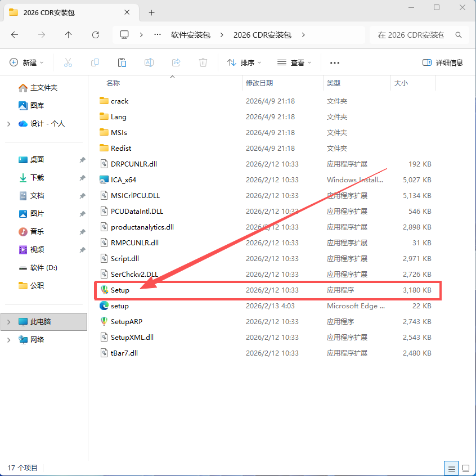Click the search box for 2026 CDR安装包
The width and height of the screenshot is (476, 476).
coord(419,35)
